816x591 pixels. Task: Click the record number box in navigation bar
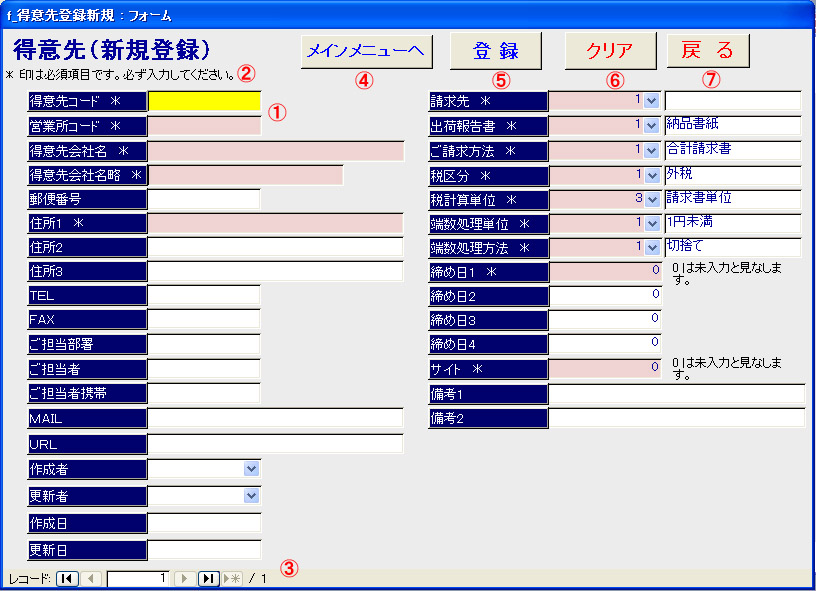[x=138, y=578]
